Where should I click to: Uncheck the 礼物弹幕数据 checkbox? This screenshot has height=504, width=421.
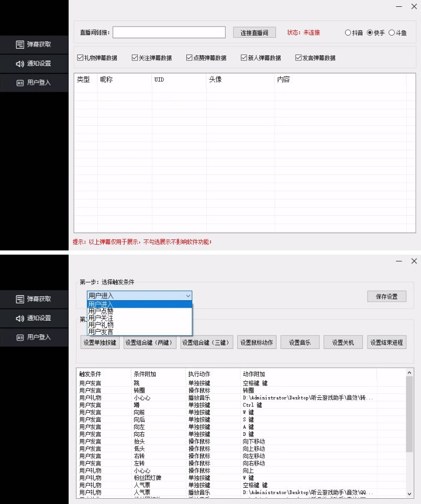click(x=80, y=58)
